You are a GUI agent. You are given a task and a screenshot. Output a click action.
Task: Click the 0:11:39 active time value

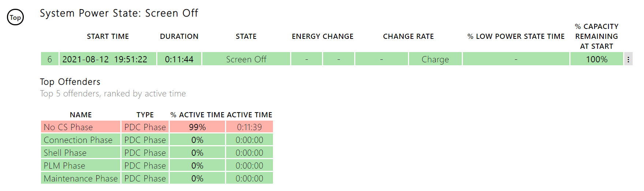tap(250, 127)
